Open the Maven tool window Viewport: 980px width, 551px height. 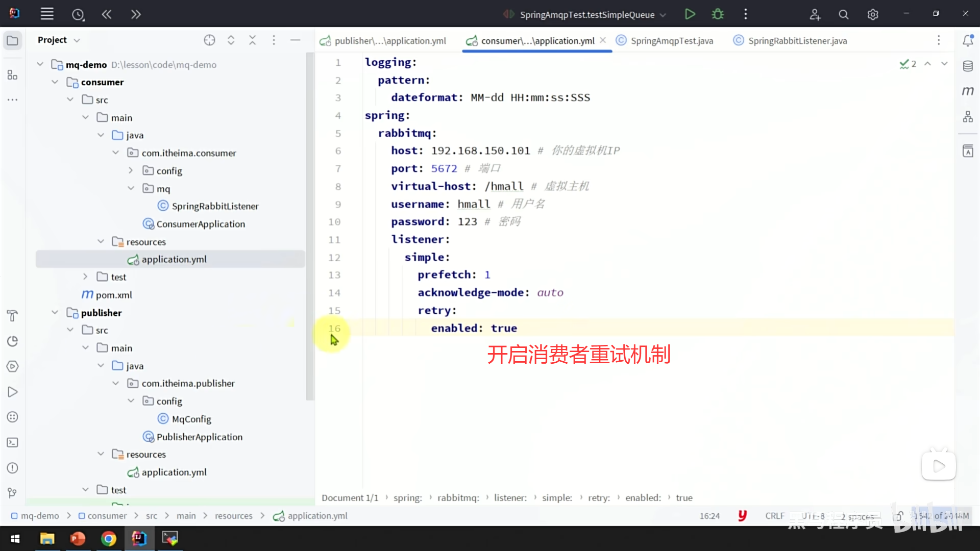[968, 91]
